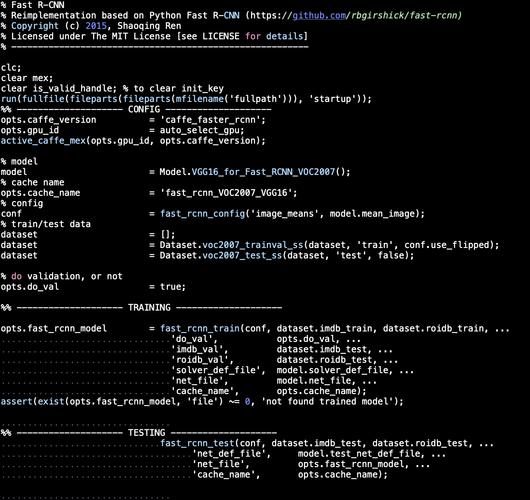Click the 'net_def_file' parameter string

pos(232,454)
